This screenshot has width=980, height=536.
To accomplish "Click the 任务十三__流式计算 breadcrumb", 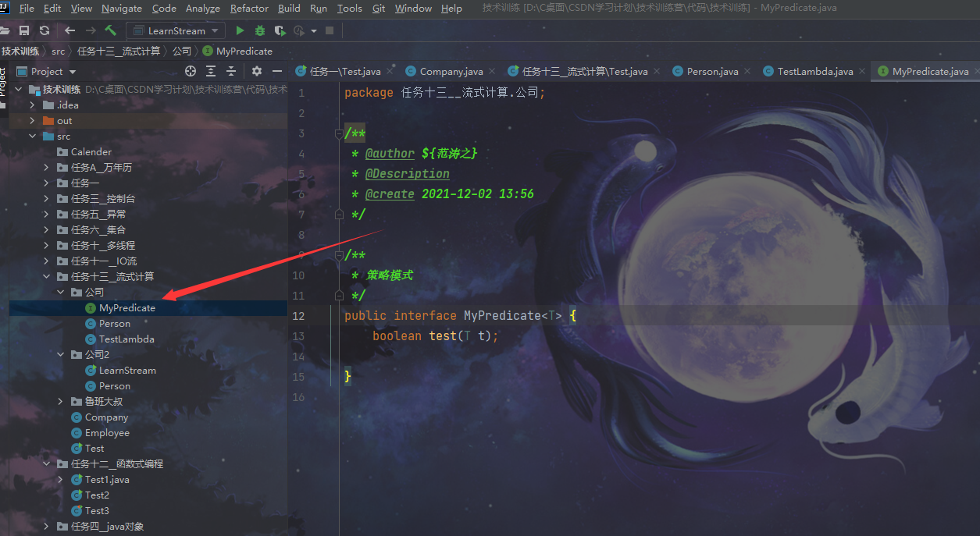I will [x=119, y=51].
